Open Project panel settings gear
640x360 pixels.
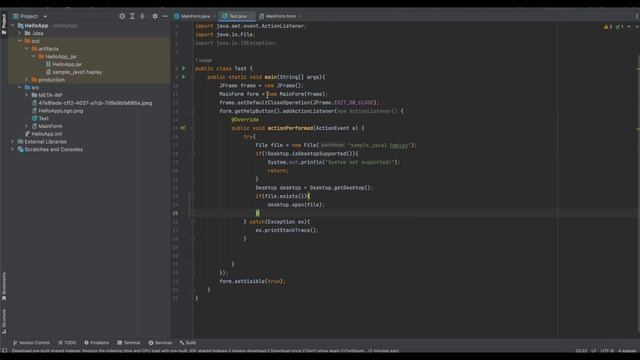point(155,16)
